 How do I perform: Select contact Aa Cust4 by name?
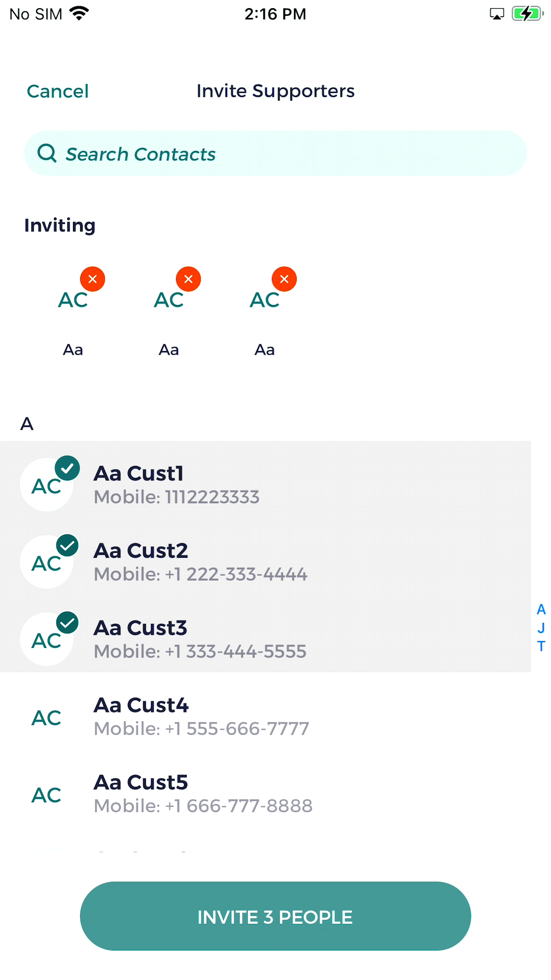141,705
